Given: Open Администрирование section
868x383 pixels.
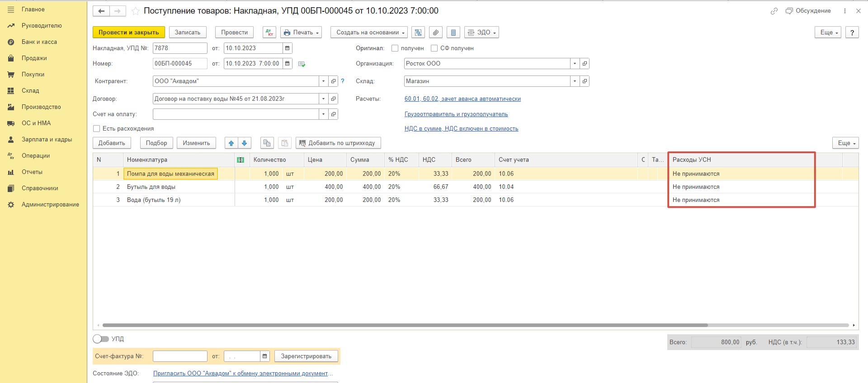Looking at the screenshot, I should click(x=50, y=205).
